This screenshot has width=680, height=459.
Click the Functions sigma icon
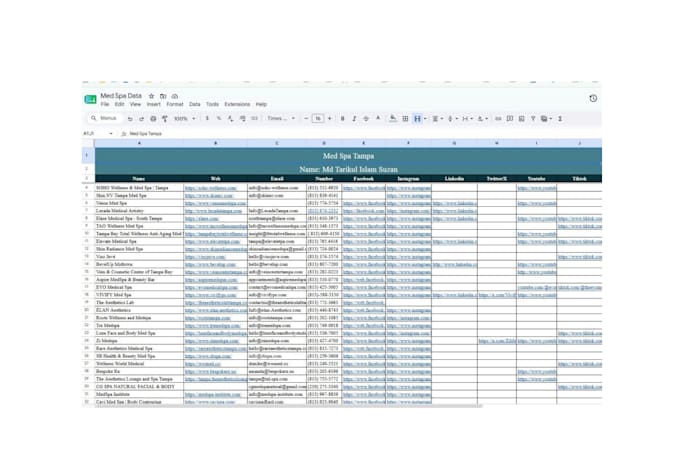click(560, 118)
